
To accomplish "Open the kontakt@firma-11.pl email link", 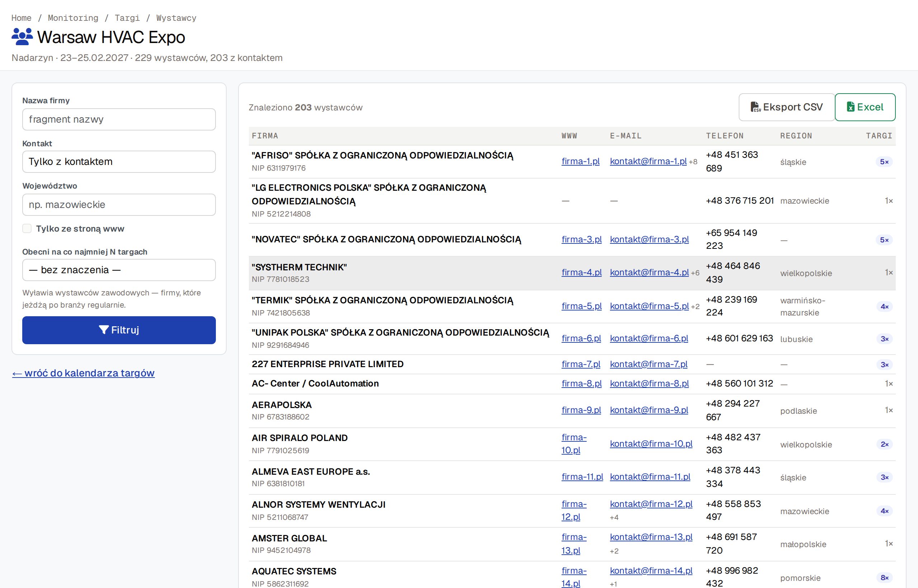I will [650, 477].
